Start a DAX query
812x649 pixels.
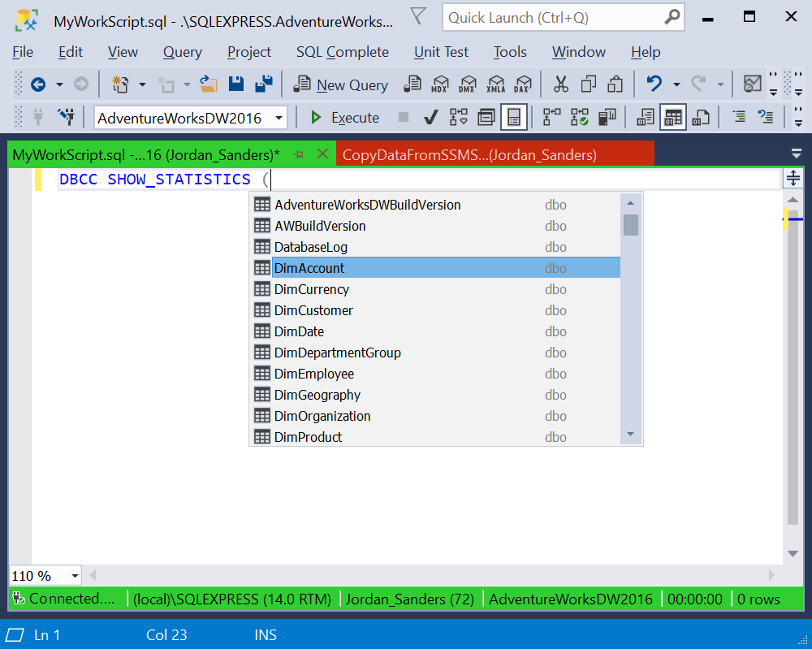point(522,84)
